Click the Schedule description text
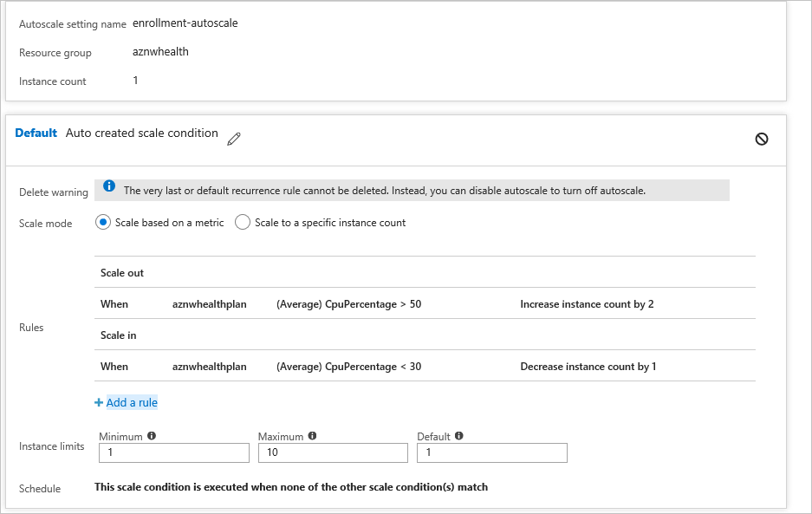812x514 pixels. (291, 487)
